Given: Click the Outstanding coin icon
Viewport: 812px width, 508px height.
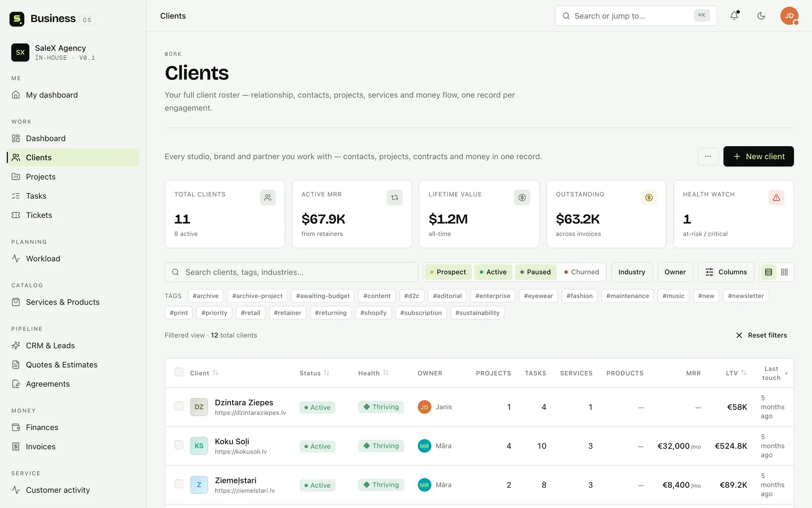Looking at the screenshot, I should point(649,197).
